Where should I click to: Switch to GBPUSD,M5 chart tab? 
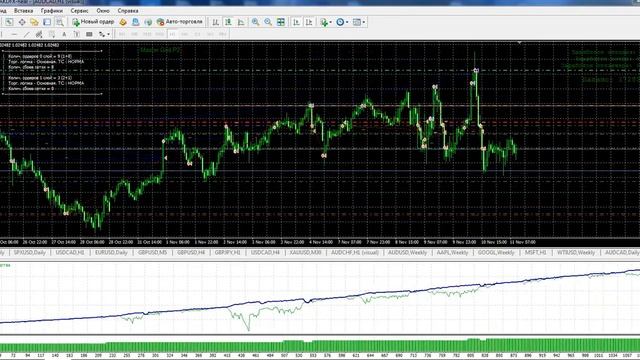point(152,253)
